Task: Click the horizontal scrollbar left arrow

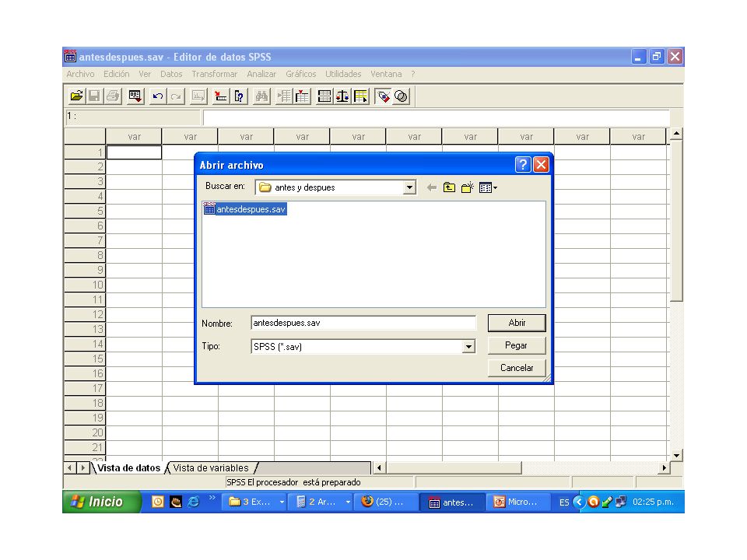Action: click(x=379, y=468)
